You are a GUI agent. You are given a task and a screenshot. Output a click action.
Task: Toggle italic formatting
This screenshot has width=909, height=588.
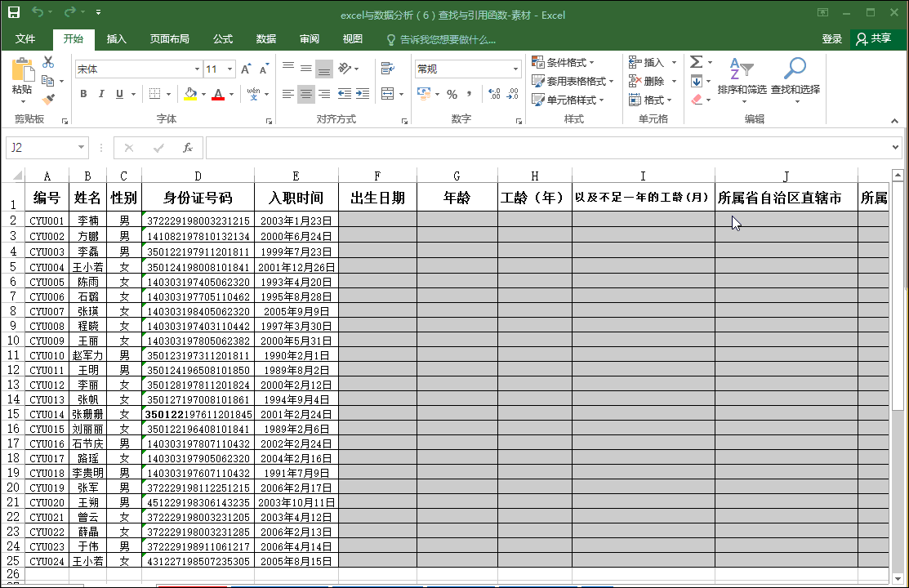(x=100, y=95)
